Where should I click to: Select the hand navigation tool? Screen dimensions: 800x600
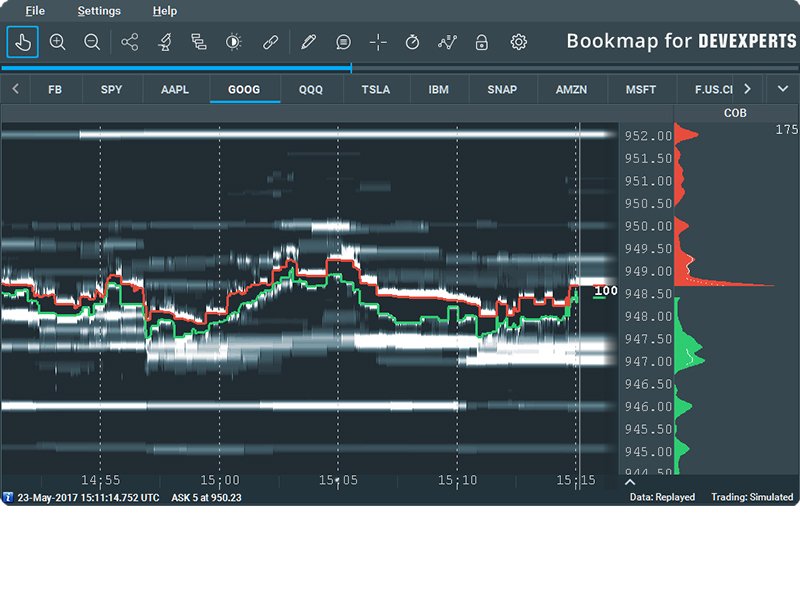coord(22,43)
